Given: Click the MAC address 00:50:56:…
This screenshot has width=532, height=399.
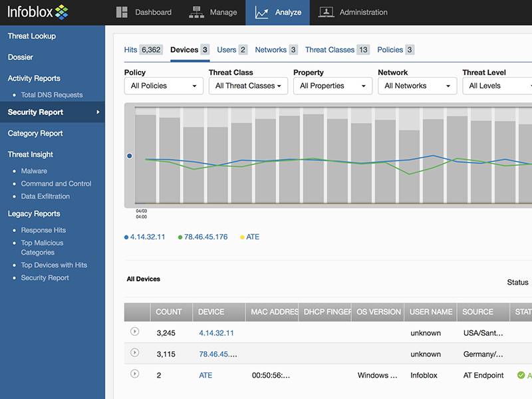Looking at the screenshot, I should click(x=271, y=375).
